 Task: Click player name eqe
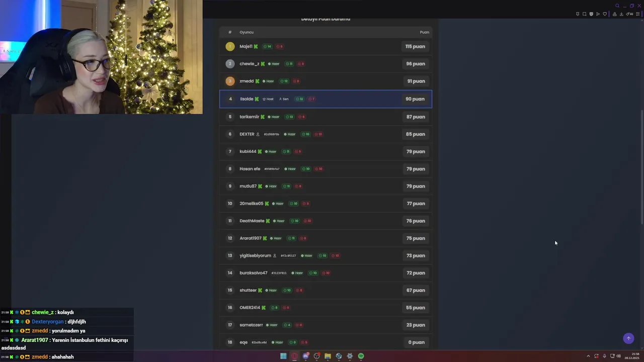[244, 342]
